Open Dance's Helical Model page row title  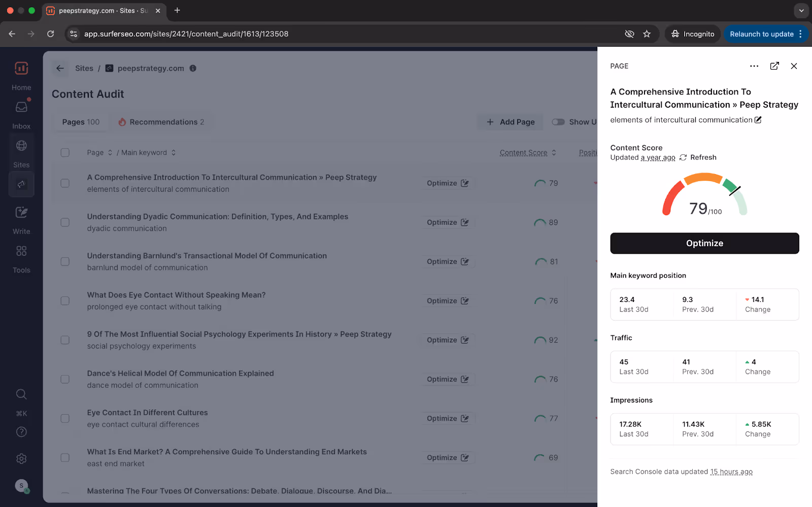[180, 374]
